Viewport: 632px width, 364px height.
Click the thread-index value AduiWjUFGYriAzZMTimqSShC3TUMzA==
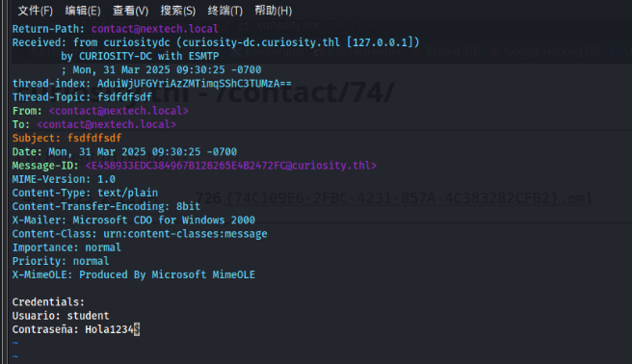click(195, 84)
